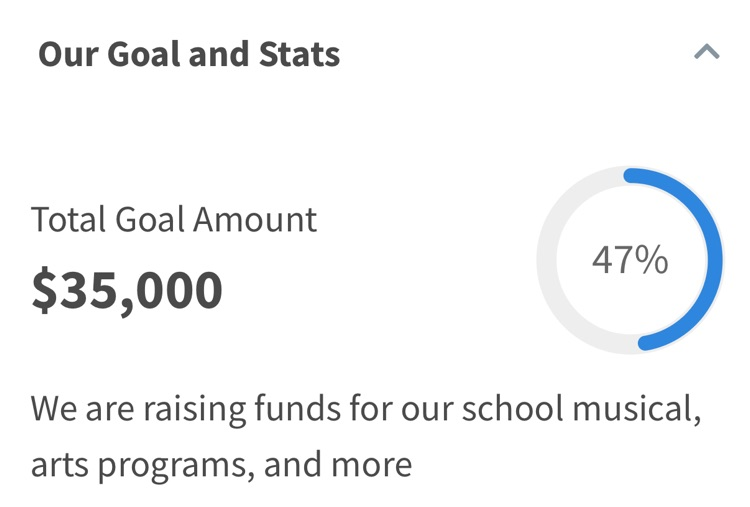The image size is (750, 507).
Task: Click the top start point of blue arc
Action: 630,177
